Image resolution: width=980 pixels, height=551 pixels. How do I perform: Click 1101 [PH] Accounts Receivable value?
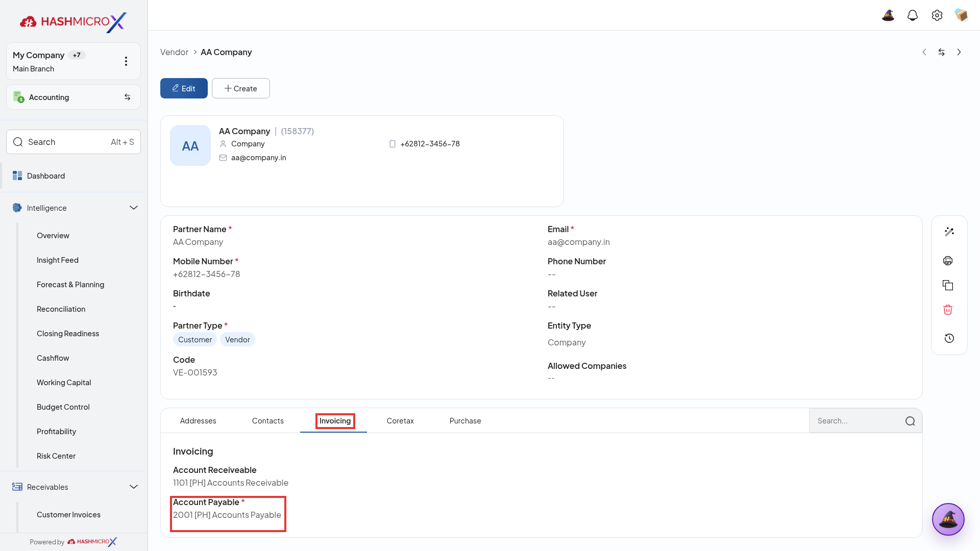click(x=231, y=483)
